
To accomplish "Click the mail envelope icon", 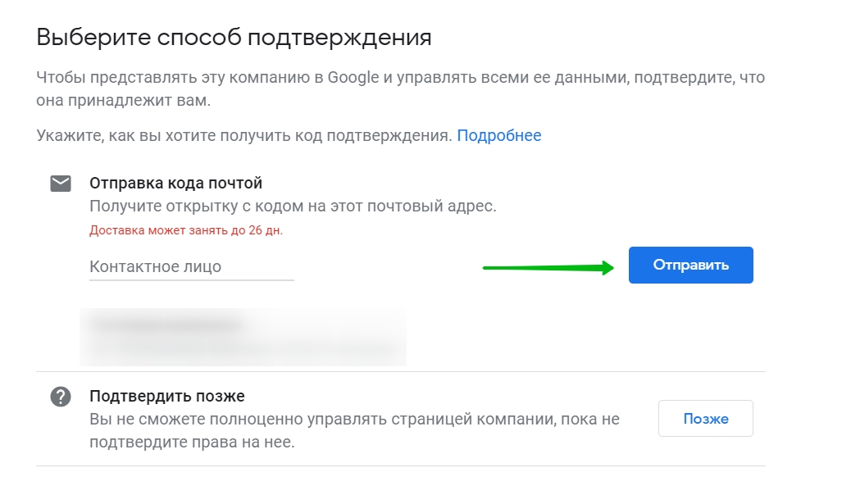I will click(x=61, y=184).
